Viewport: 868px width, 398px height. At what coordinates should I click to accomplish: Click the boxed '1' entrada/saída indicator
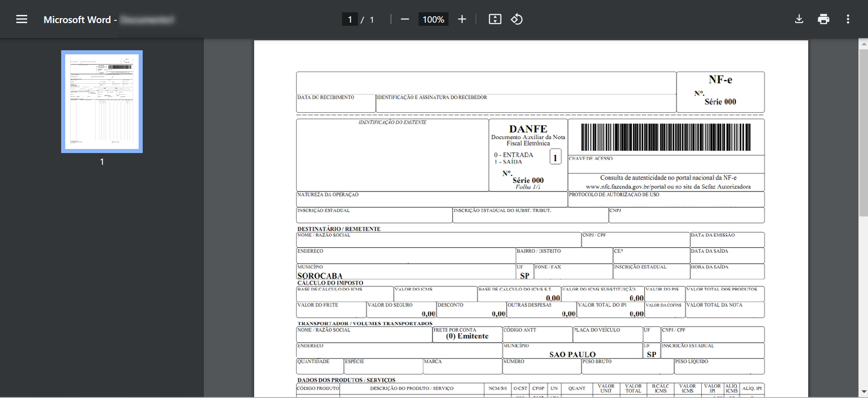(x=555, y=157)
